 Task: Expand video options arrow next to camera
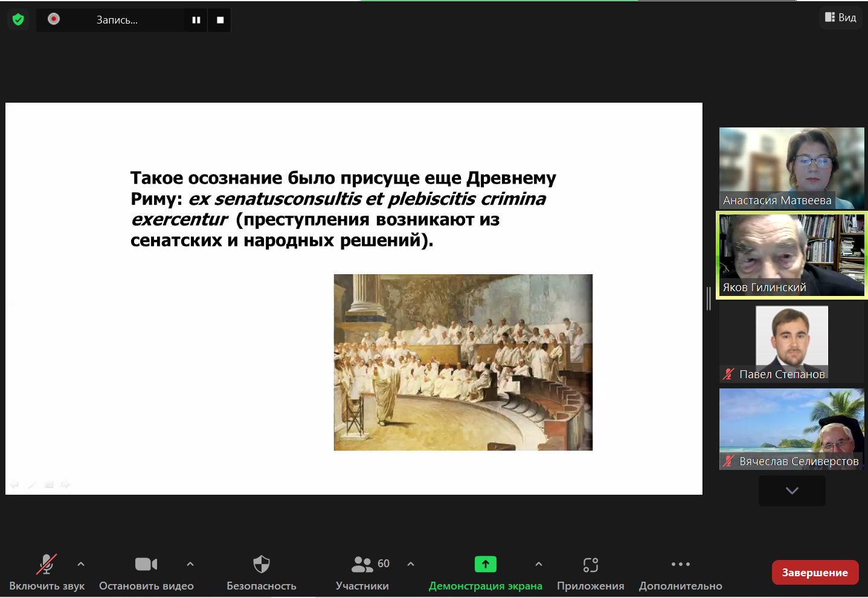(x=190, y=564)
